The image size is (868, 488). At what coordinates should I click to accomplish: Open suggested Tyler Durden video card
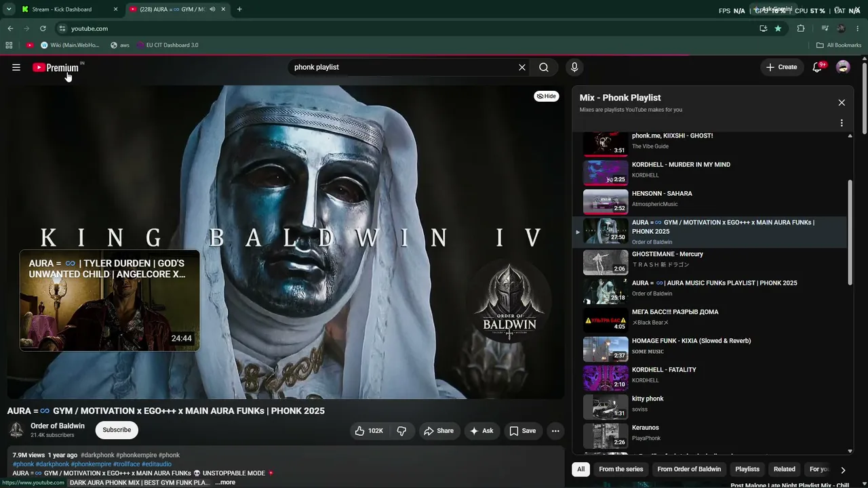[x=110, y=300]
